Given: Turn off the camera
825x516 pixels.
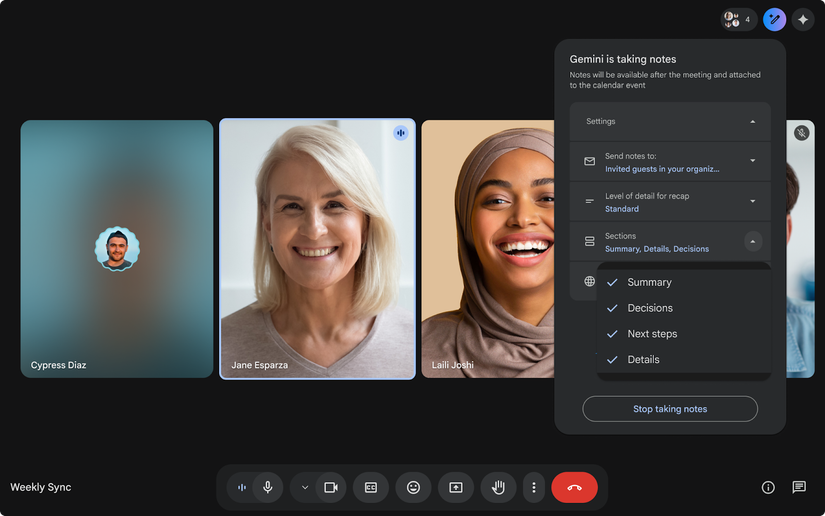Looking at the screenshot, I should (331, 487).
